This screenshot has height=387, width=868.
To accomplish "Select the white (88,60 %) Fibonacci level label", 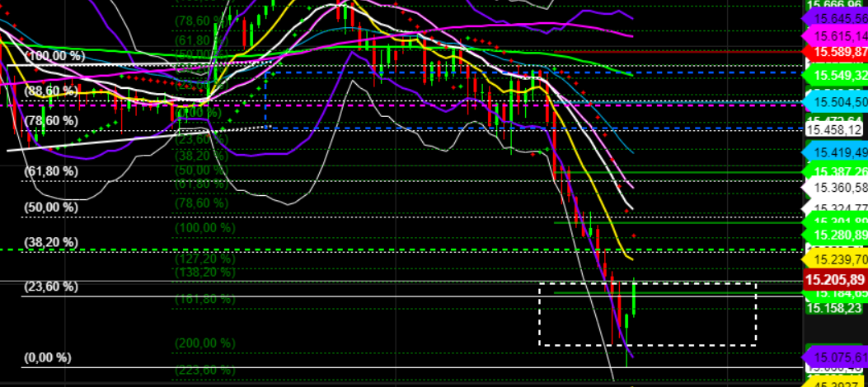I will pyautogui.click(x=51, y=91).
